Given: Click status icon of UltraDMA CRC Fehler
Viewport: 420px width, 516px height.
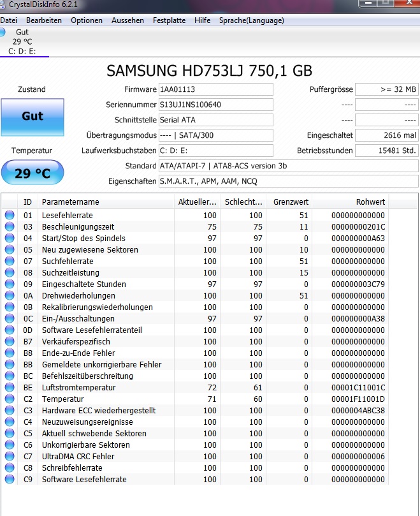Looking at the screenshot, I should click(x=10, y=457).
